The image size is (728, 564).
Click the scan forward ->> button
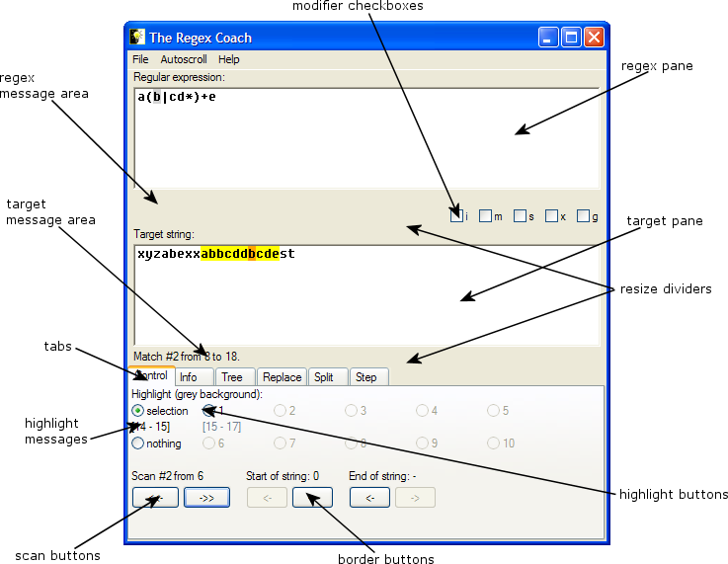click(x=206, y=498)
